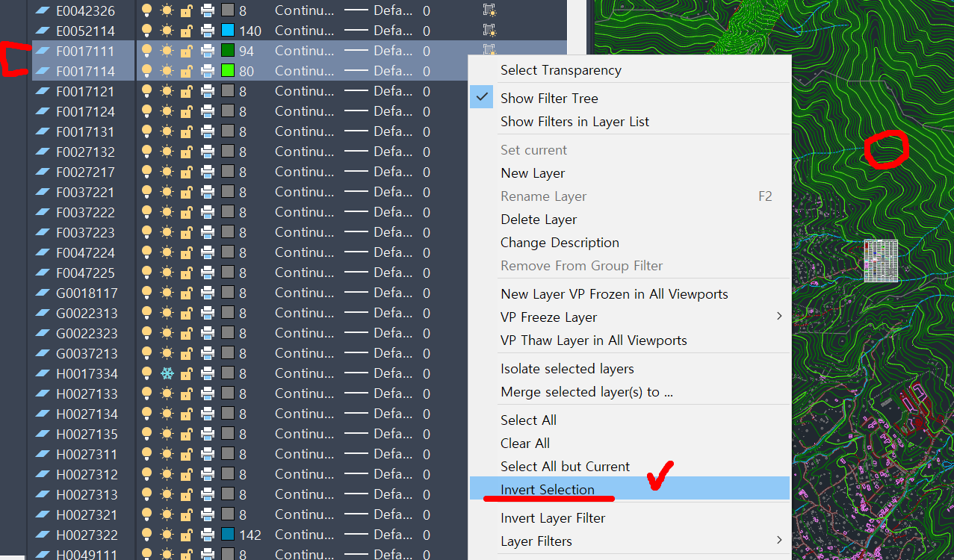
Task: Lock layer F0017121 with padlock icon
Action: coord(187,91)
